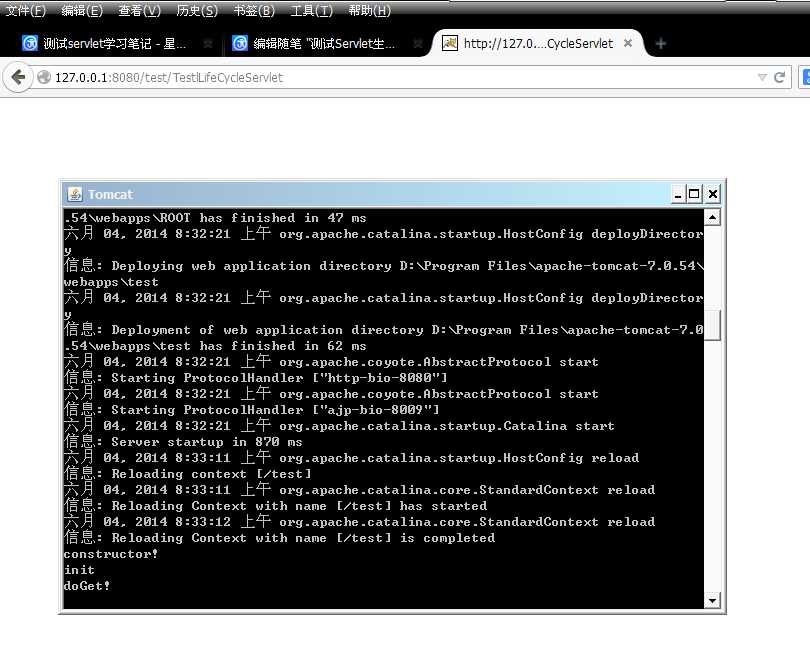Image resolution: width=810 pixels, height=669 pixels.
Task: Click the 'webapps\test' console line
Action: (111, 282)
